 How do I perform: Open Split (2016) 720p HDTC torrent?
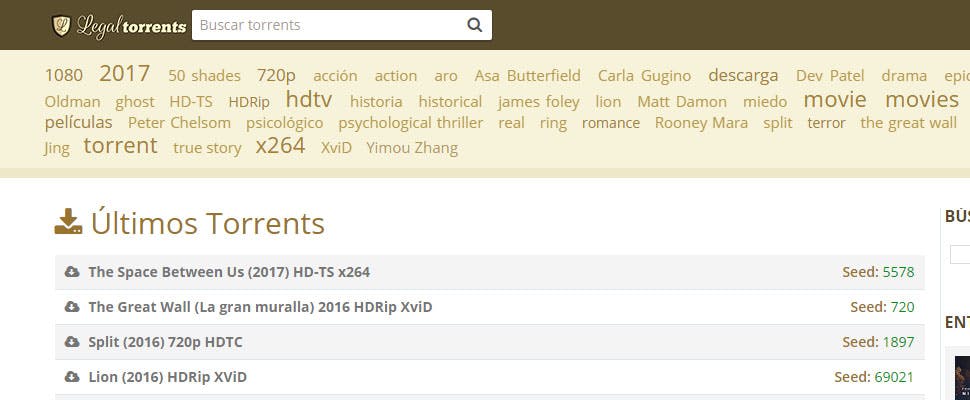click(x=165, y=342)
